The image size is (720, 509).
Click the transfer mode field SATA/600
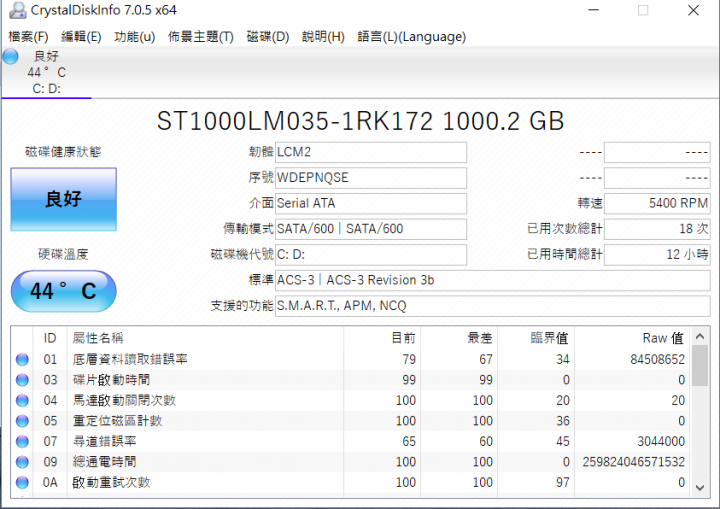coord(371,229)
